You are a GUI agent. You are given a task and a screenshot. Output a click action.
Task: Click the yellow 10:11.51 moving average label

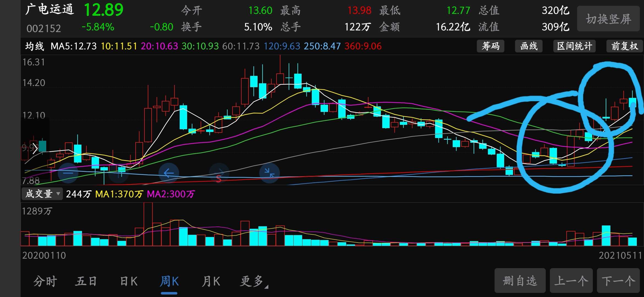tap(119, 46)
